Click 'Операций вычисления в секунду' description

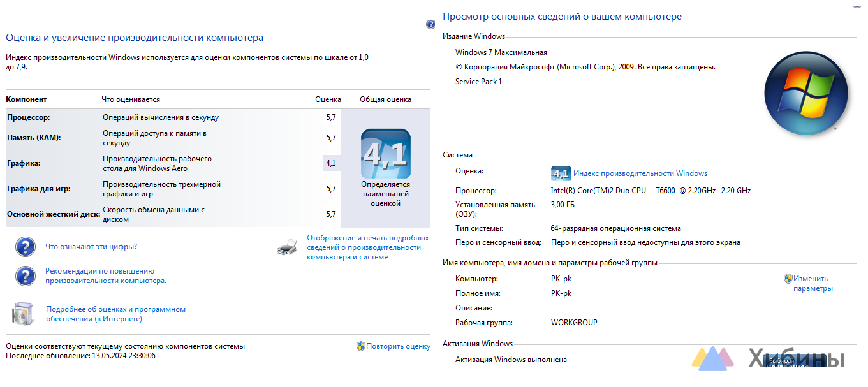coord(161,117)
